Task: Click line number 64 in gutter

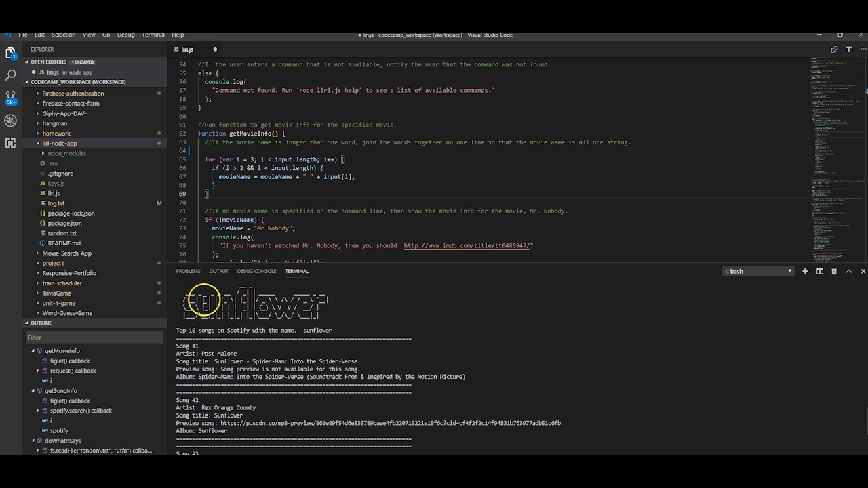Action: point(182,150)
